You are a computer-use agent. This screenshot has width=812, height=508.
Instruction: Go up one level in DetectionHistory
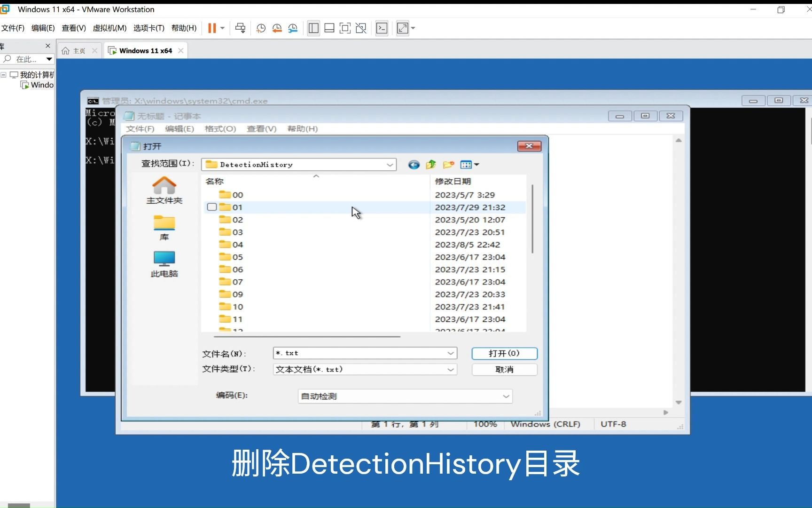(430, 165)
